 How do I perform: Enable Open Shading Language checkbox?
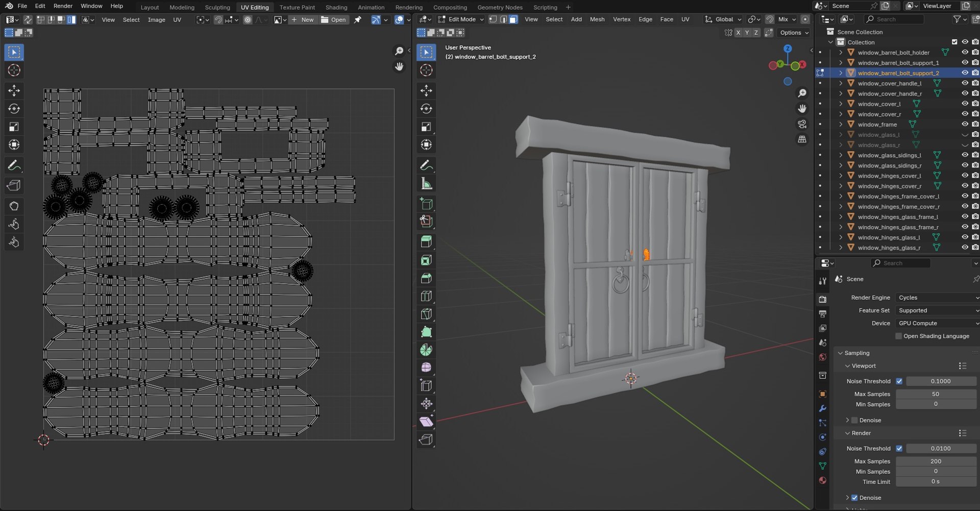point(899,336)
